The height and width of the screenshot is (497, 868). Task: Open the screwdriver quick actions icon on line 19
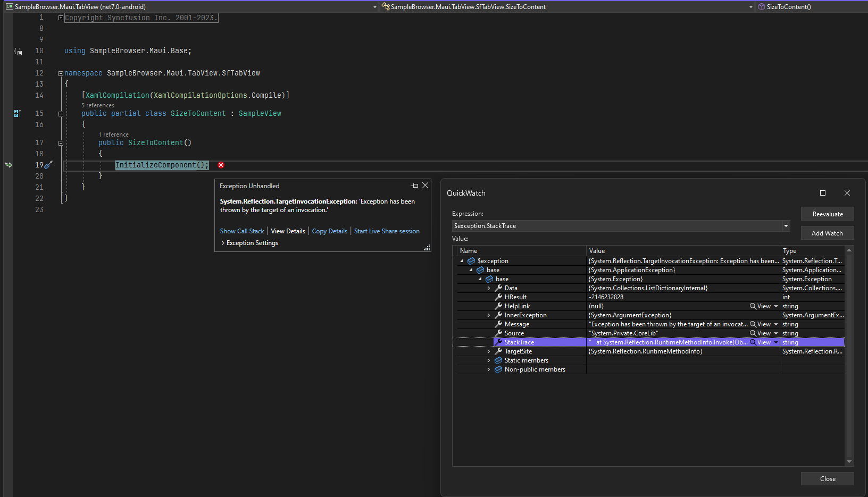point(48,165)
